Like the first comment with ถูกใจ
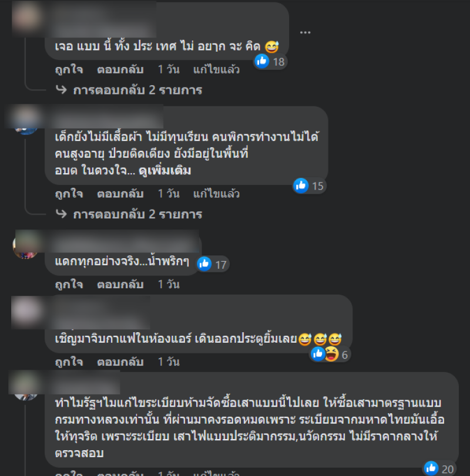470x476 pixels. [69, 69]
